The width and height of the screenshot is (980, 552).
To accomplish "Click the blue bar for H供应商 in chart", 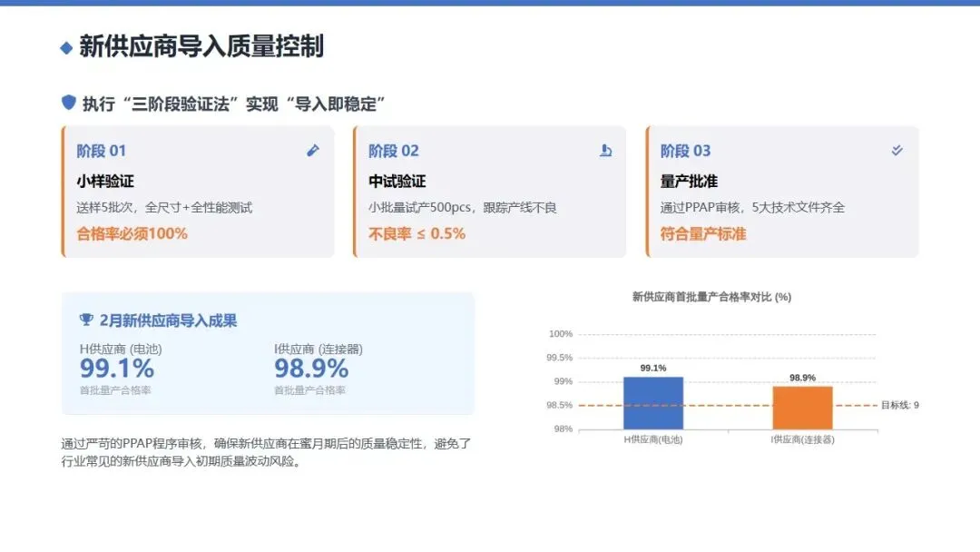I will coord(653,403).
